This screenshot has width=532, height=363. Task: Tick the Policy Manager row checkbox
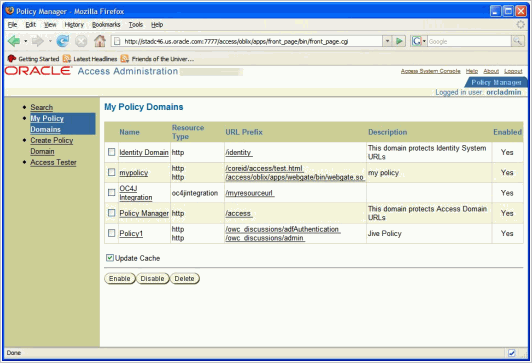coord(111,213)
